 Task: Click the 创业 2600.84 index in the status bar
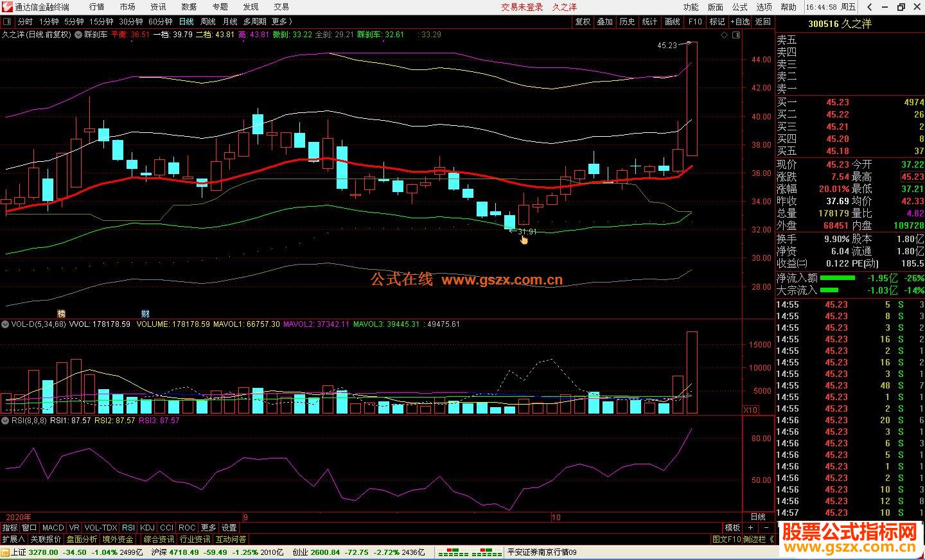316,552
